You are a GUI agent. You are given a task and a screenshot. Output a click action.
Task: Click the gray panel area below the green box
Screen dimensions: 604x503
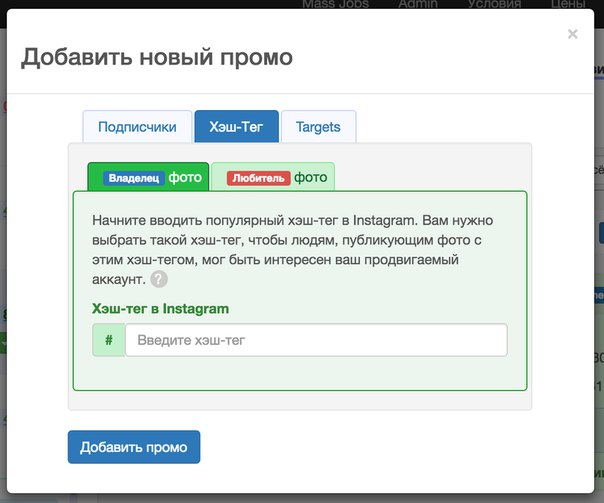[x=300, y=401]
